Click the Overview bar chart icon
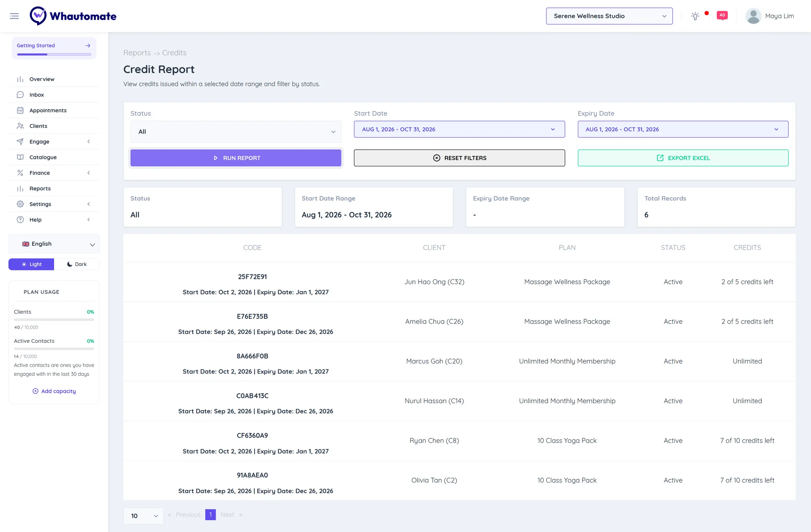 point(20,79)
